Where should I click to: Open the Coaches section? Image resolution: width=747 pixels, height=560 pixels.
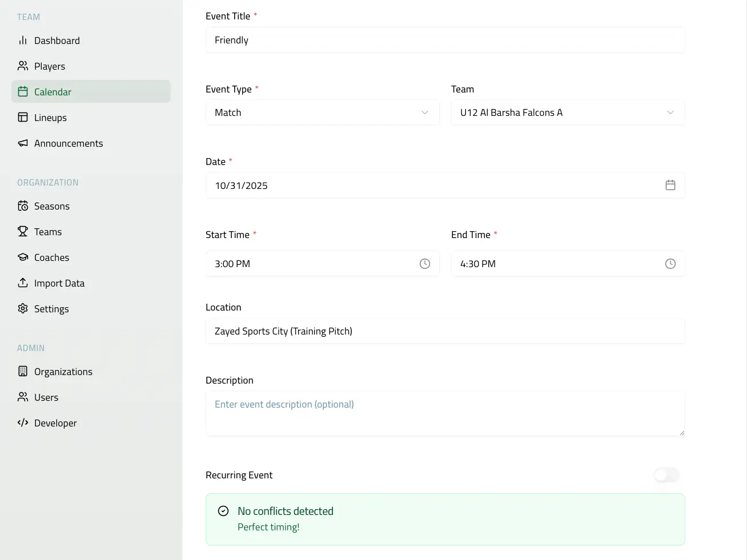point(51,257)
